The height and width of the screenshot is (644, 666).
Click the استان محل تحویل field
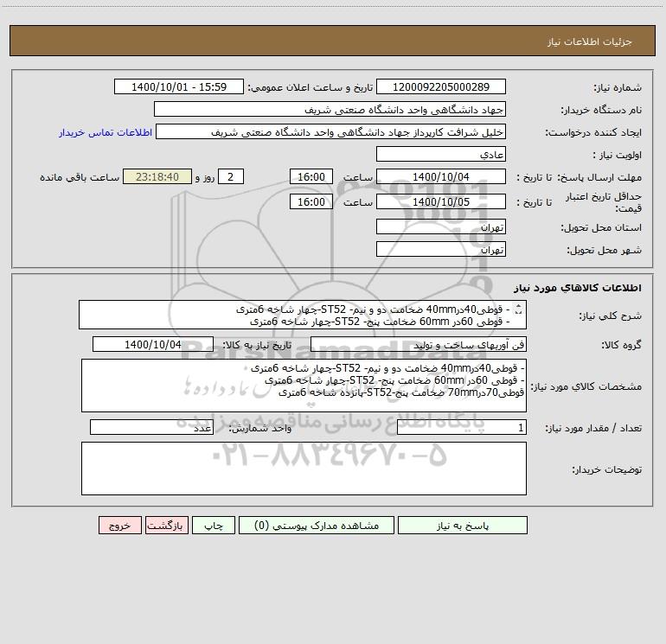coord(441,226)
